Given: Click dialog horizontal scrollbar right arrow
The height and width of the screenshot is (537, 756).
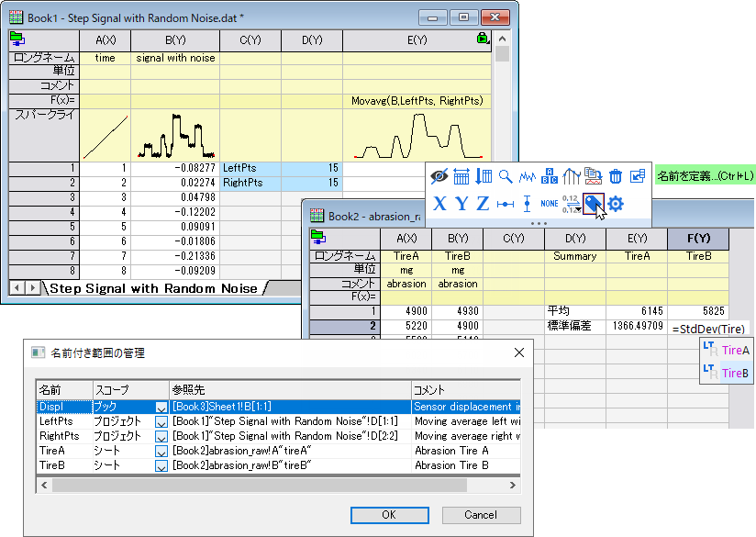Looking at the screenshot, I should click(x=513, y=485).
